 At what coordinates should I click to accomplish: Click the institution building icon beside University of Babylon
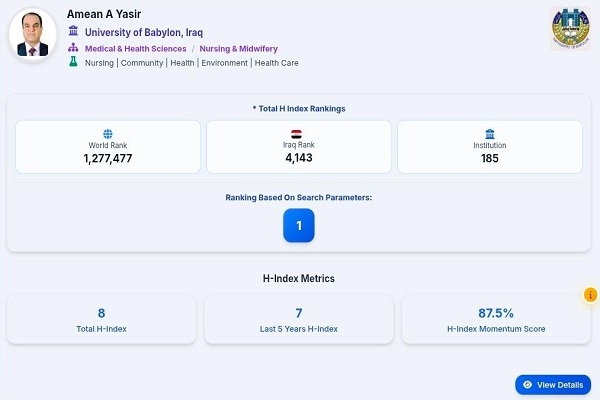[73, 31]
